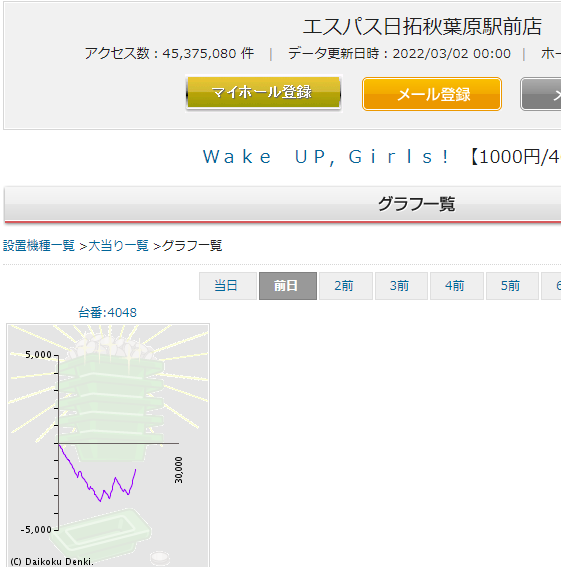Open the machine 4048 graph thumbnail
Viewport: 561px width, 567px height.
[x=108, y=445]
